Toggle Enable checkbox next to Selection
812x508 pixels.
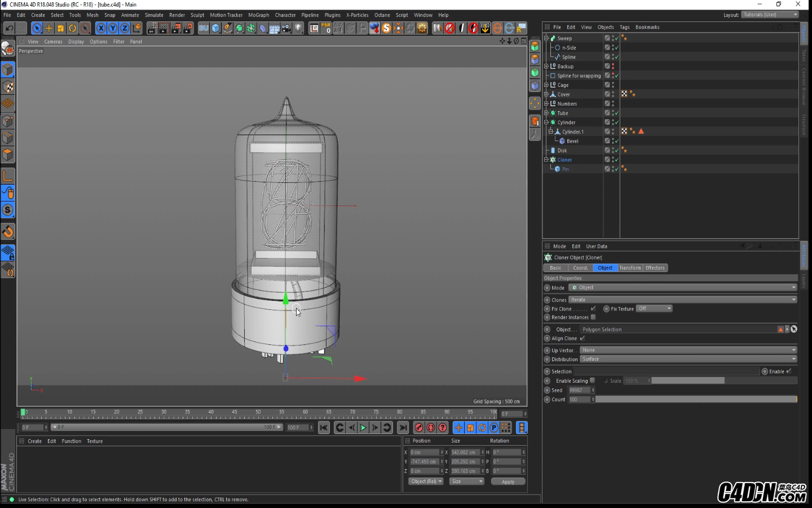coord(789,371)
